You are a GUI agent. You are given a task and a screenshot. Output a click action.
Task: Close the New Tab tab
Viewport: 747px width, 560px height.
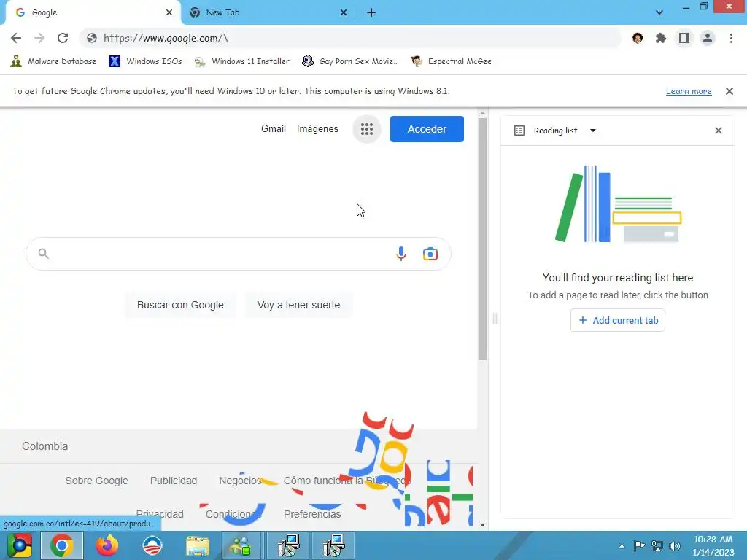(x=344, y=12)
